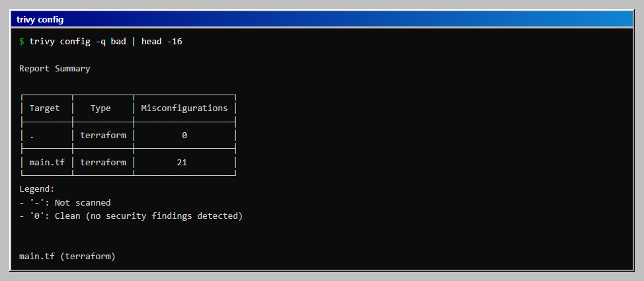
Task: Click the 'trivy config -q bad' command text
Action: (77, 42)
